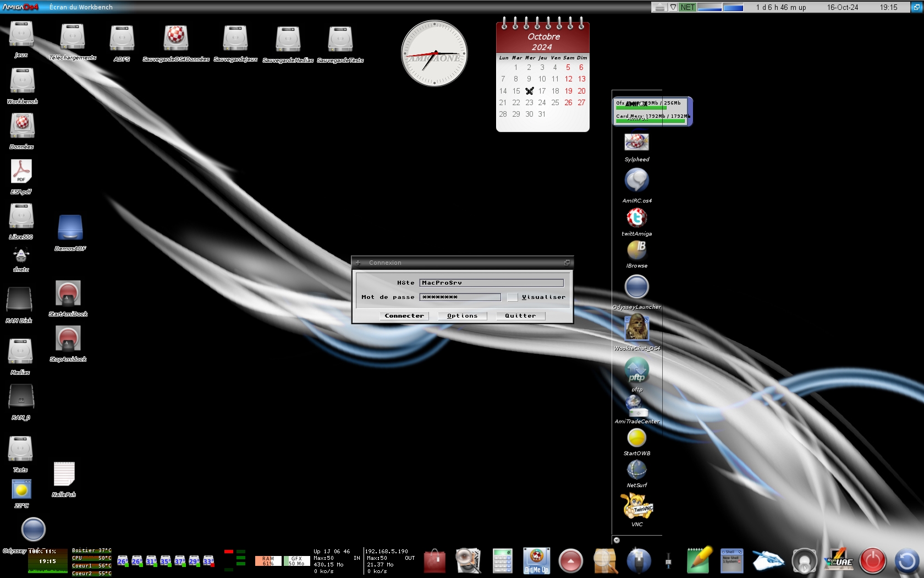Screen dimensions: 924x578
Task: Launch Run in UAE dock icon
Action: click(x=839, y=561)
